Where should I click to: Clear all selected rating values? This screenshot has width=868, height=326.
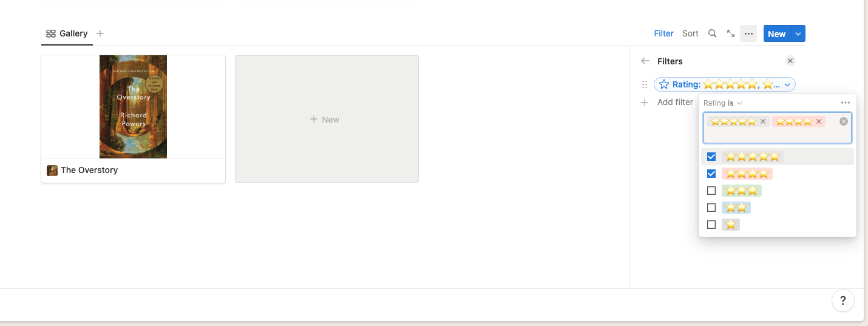tap(843, 121)
